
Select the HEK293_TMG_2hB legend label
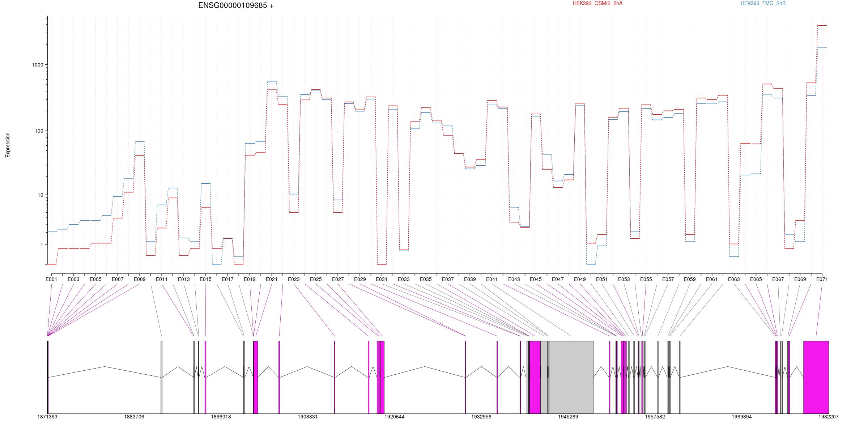tap(763, 3)
